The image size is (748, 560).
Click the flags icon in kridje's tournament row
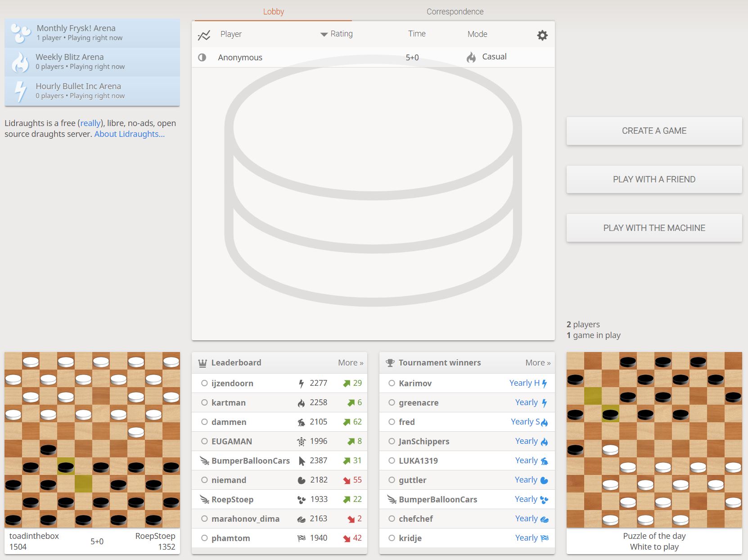545,538
